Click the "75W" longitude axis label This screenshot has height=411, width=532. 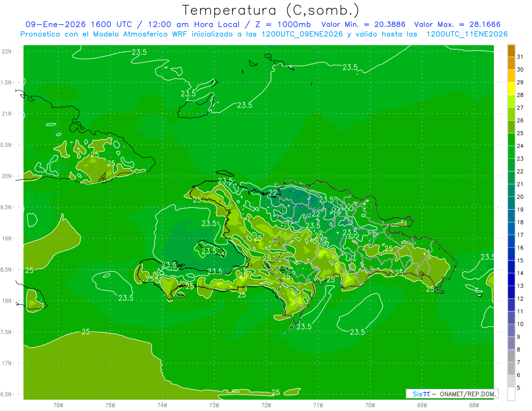[110, 405]
